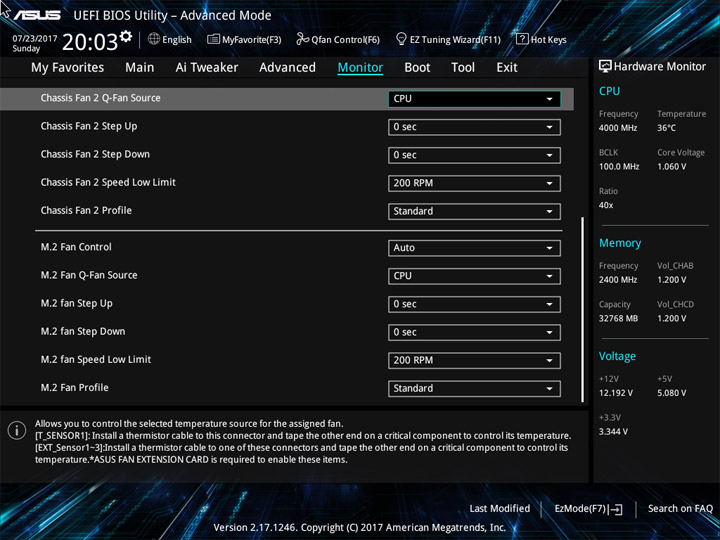The height and width of the screenshot is (540, 720).
Task: Click the Core Voltage value 1.060 V
Action: click(x=672, y=167)
